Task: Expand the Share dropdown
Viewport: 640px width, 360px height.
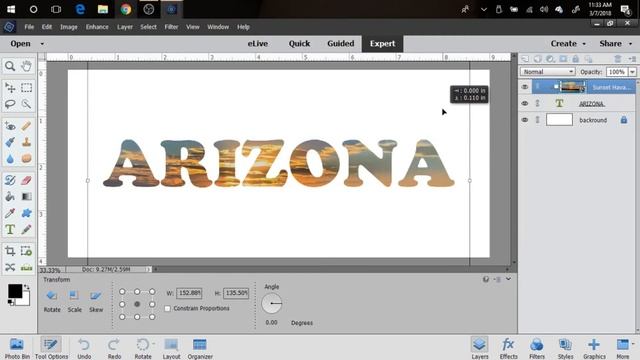Action: 630,44
